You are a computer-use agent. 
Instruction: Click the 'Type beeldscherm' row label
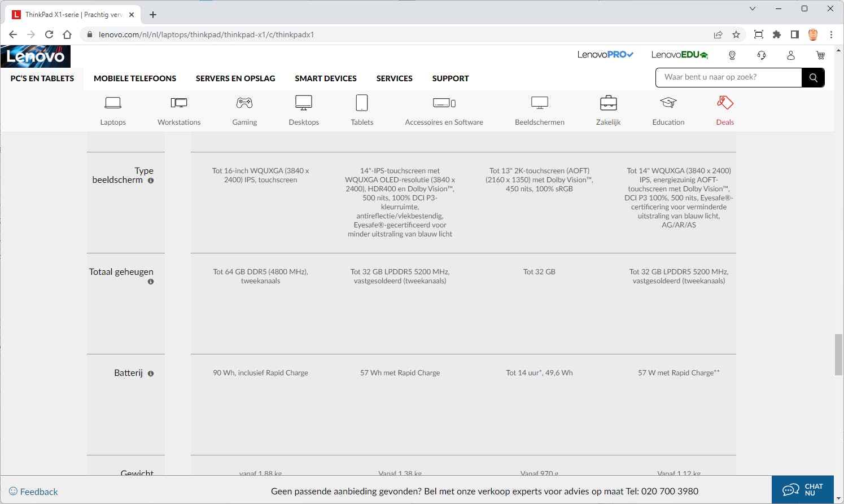(123, 175)
